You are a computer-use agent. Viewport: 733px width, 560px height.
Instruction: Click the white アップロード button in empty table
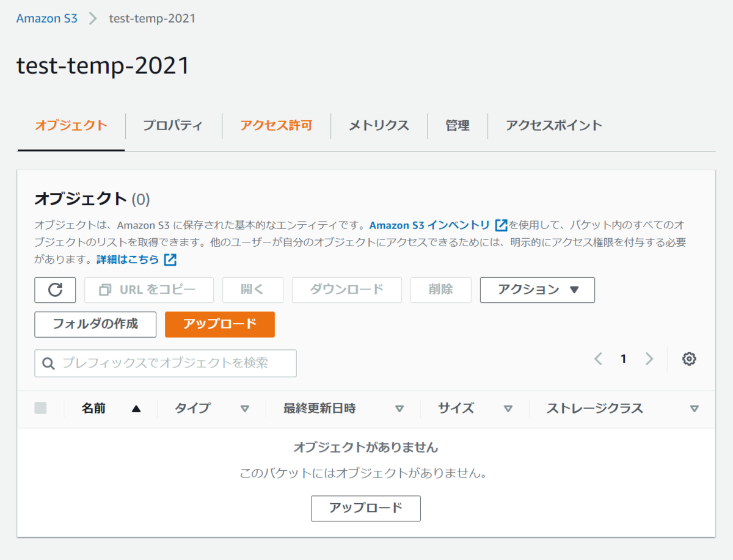point(366,508)
